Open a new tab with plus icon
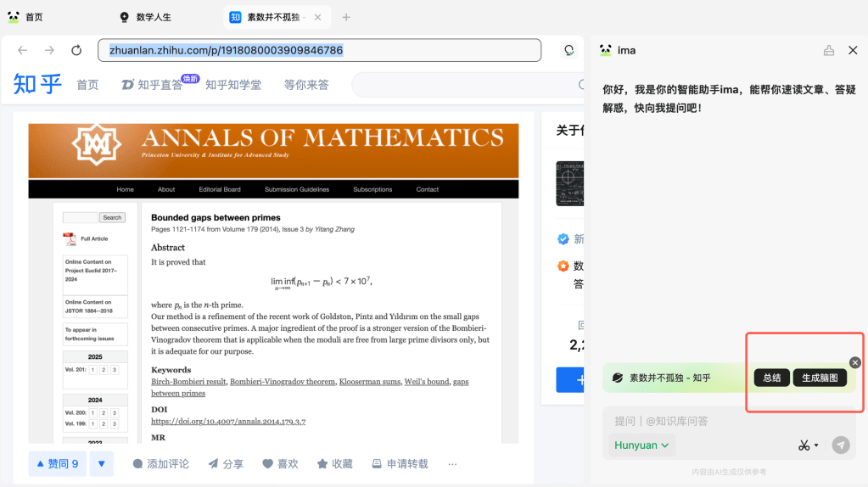This screenshot has width=868, height=487. coord(346,17)
